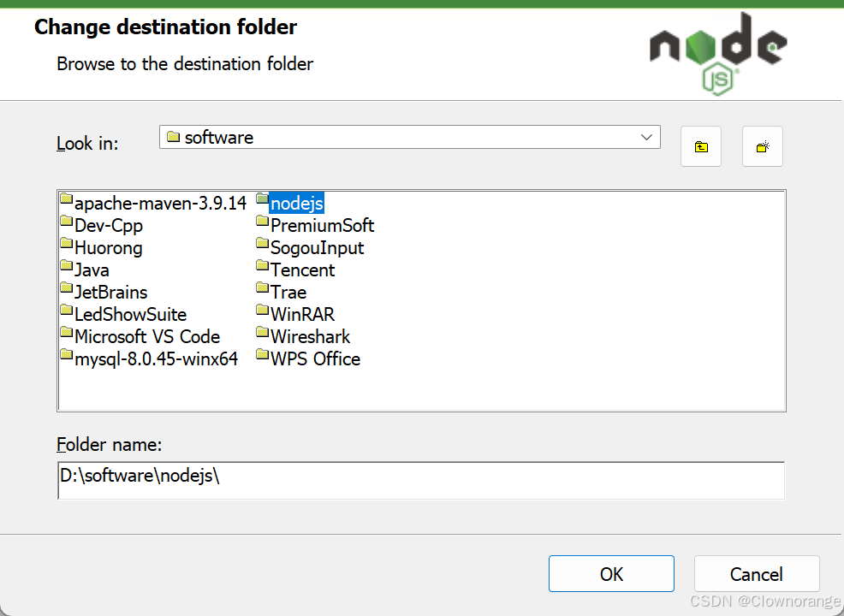Click the SogouInput folder name

[317, 248]
